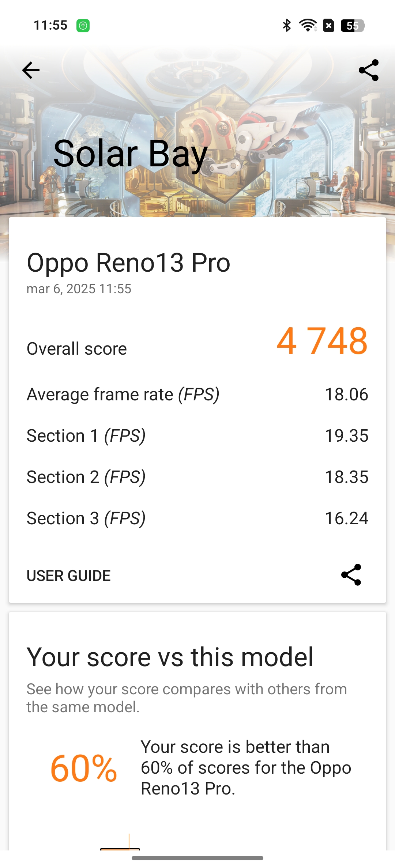Viewport: 395px width, 868px height.
Task: Tap the battery indicator icon
Action: point(353,26)
